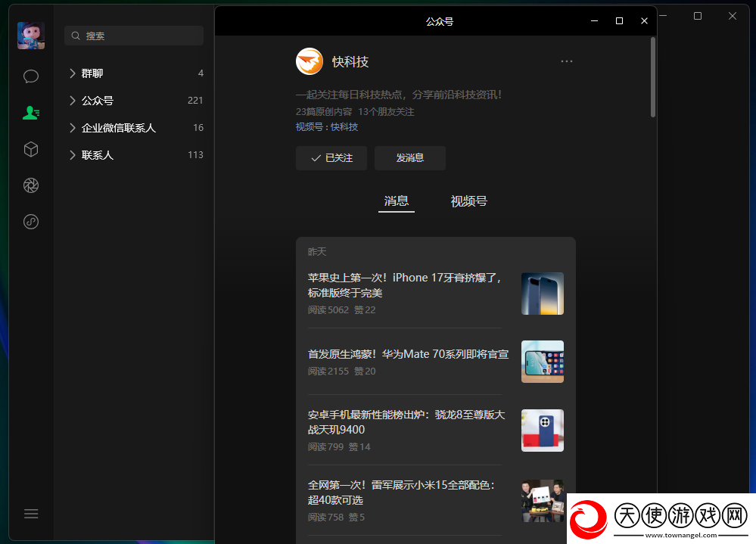Viewport: 756px width, 544px height.
Task: Click the 23篇原创内容 text
Action: 324,112
